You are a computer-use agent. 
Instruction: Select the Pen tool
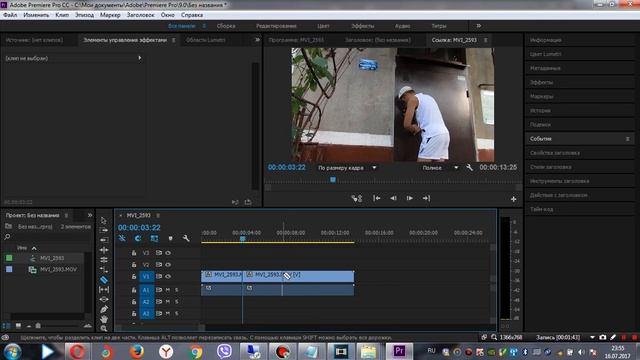(x=104, y=309)
